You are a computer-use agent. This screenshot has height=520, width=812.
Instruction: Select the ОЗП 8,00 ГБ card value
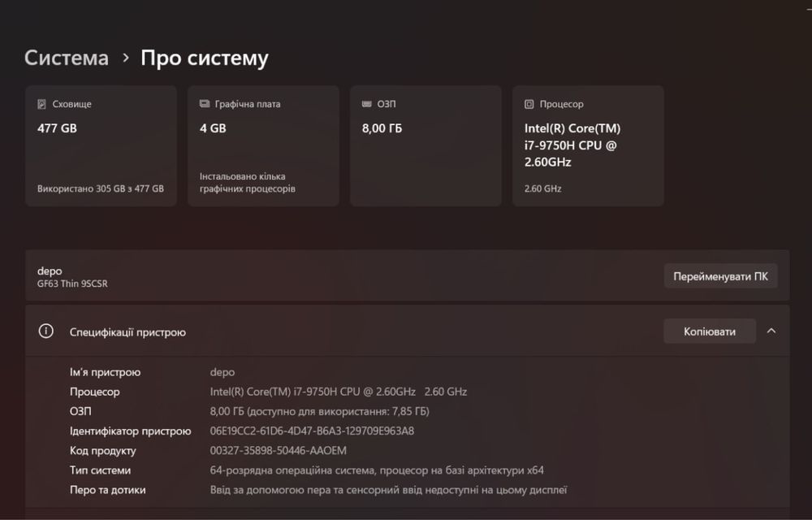(x=382, y=128)
